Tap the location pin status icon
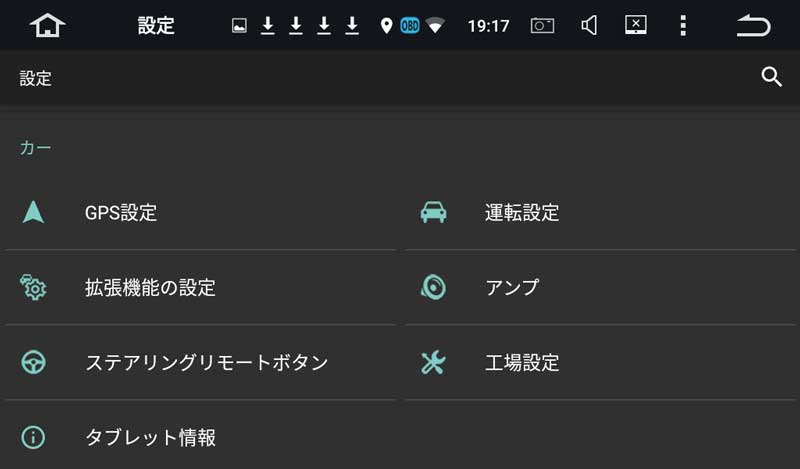The height and width of the screenshot is (469, 800). pos(386,26)
